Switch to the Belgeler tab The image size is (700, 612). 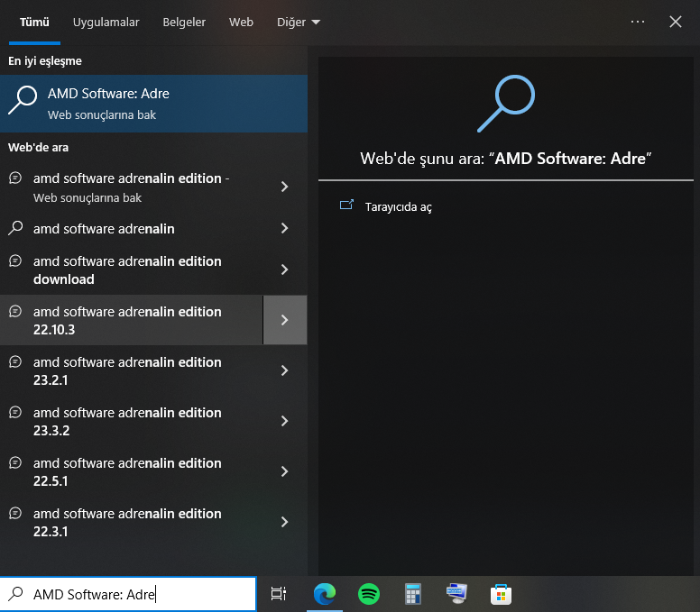(x=184, y=22)
